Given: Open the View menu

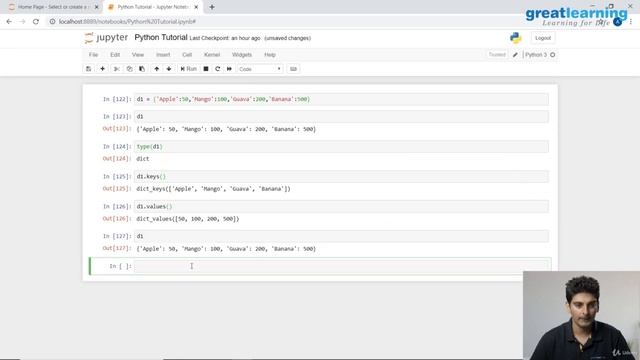Looking at the screenshot, I should 138,55.
